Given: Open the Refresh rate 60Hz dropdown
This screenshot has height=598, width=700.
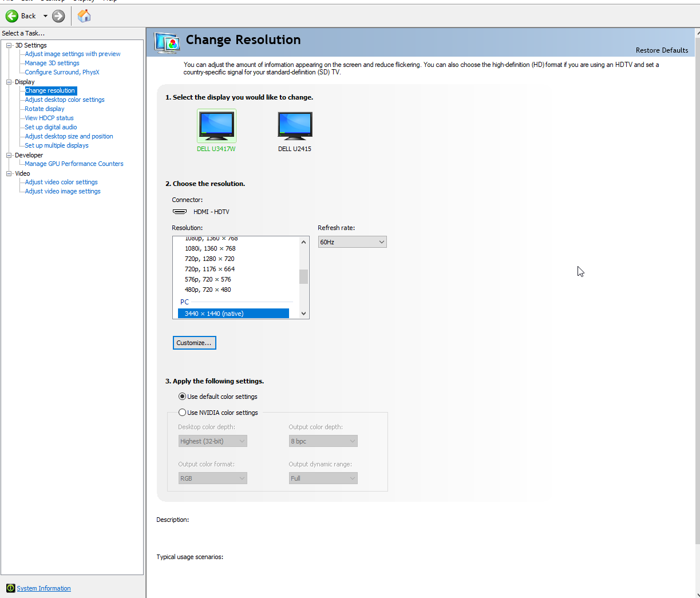Looking at the screenshot, I should 352,242.
